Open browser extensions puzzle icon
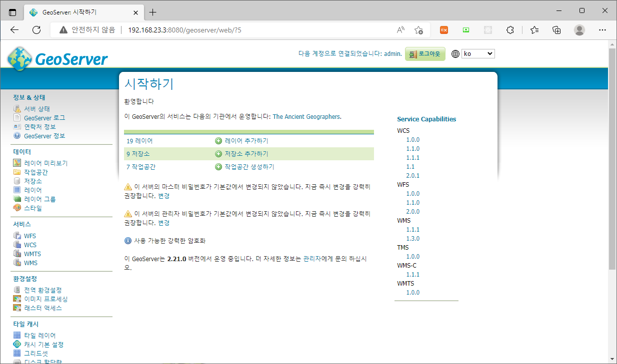This screenshot has width=617, height=364. pos(510,30)
